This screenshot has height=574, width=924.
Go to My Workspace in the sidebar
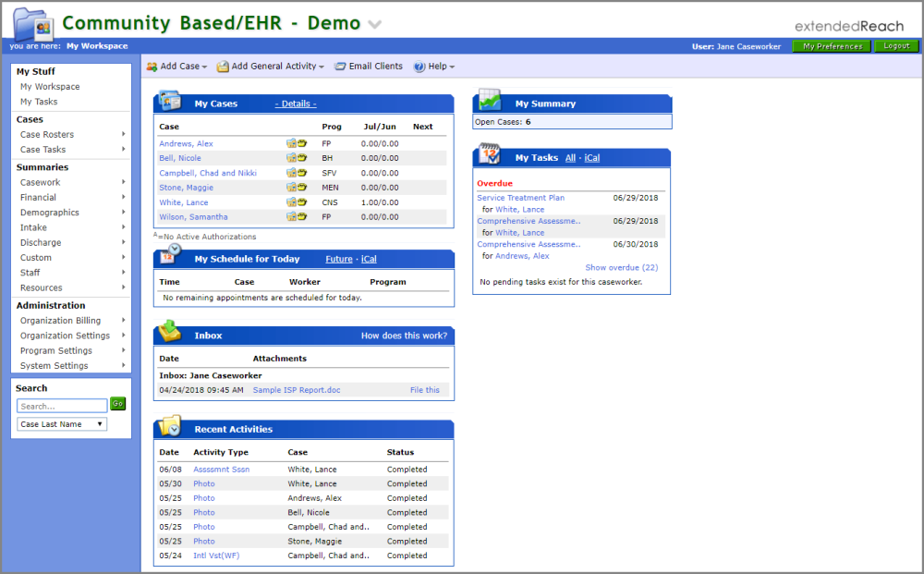(x=50, y=87)
